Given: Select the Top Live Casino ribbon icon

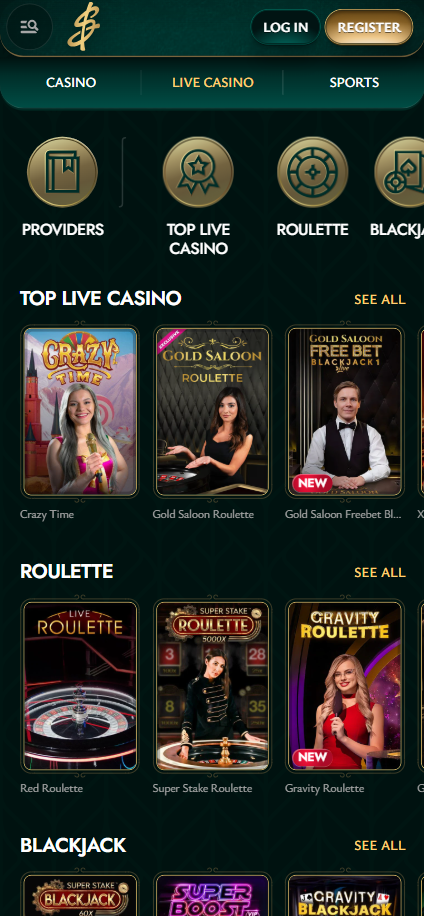Looking at the screenshot, I should 198,172.
